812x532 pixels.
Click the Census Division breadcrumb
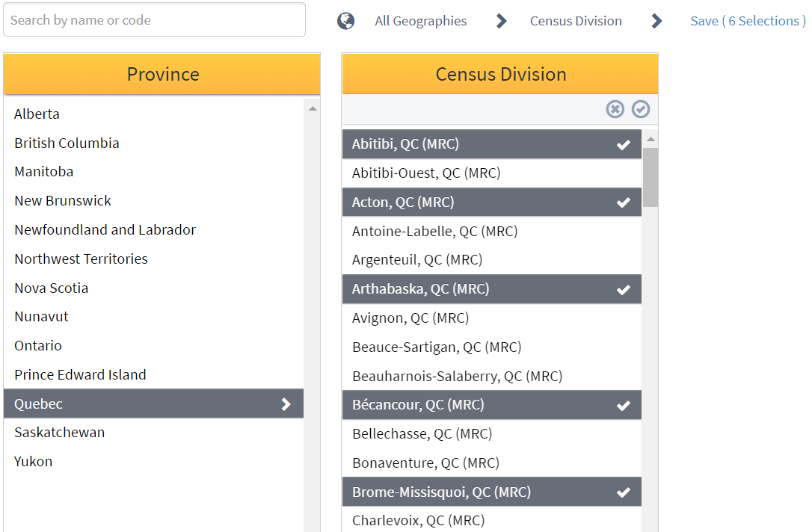coord(576,21)
